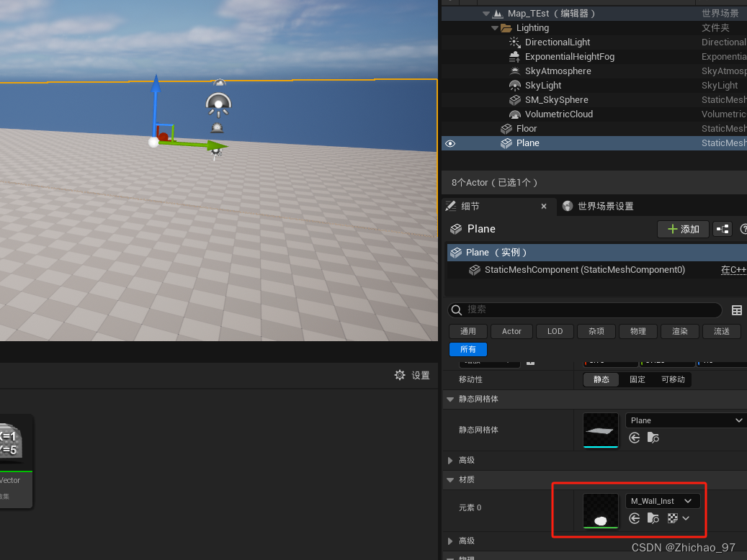The image size is (747, 560).
Task: Close the 细节 details tab
Action: (x=544, y=206)
